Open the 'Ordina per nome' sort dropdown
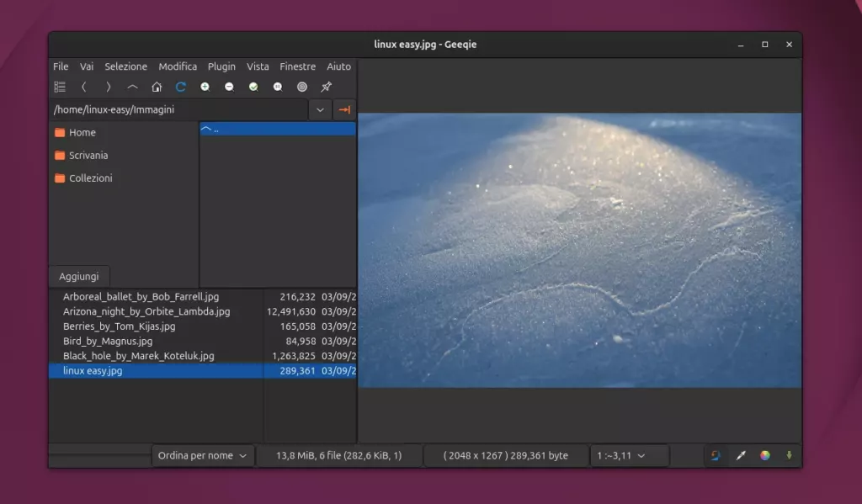 tap(202, 456)
